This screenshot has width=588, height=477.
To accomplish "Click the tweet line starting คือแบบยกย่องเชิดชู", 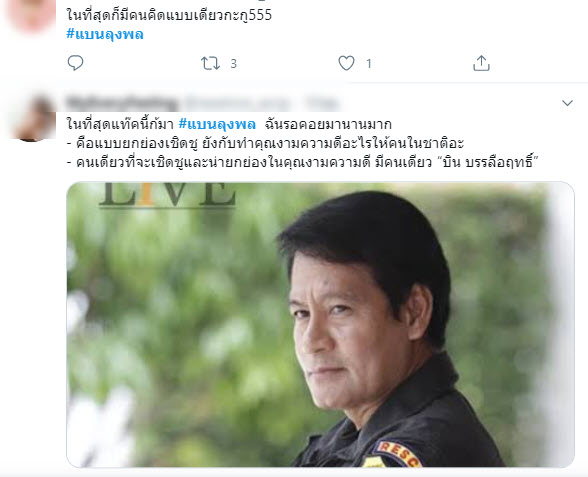I will pos(265,143).
